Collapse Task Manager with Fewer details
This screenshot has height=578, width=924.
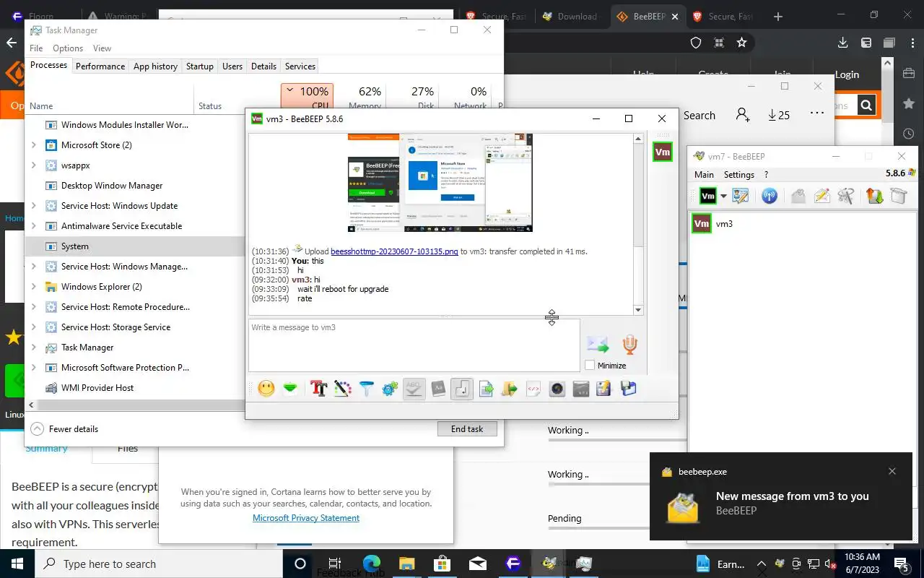coord(65,428)
